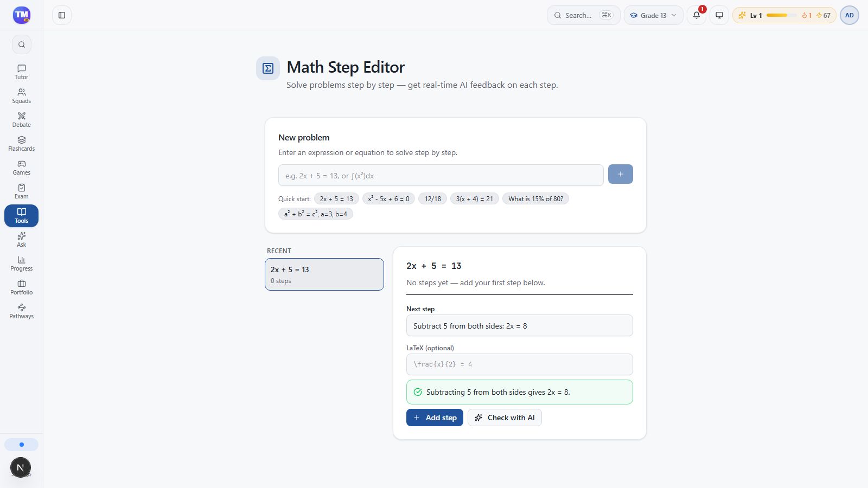Image resolution: width=868 pixels, height=488 pixels.
Task: Click the LaTeX optional input field
Action: tap(520, 364)
